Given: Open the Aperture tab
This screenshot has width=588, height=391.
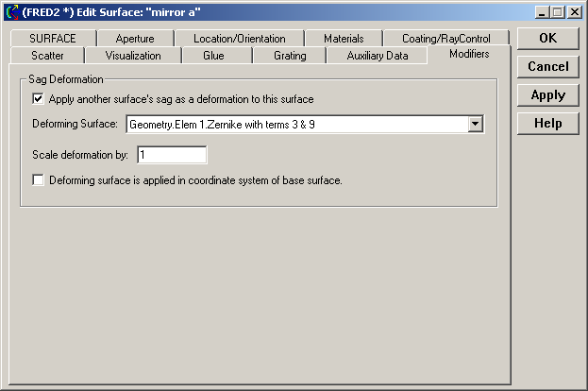Looking at the screenshot, I should coord(135,39).
